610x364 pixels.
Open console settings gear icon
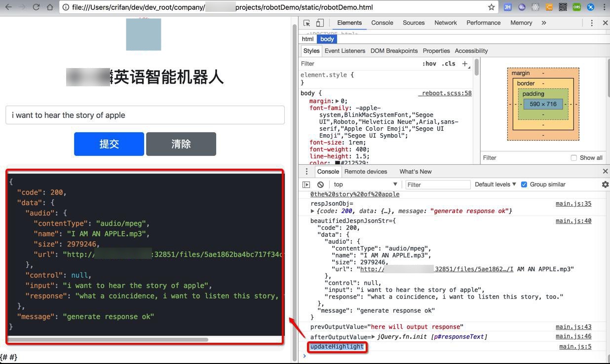pos(605,184)
